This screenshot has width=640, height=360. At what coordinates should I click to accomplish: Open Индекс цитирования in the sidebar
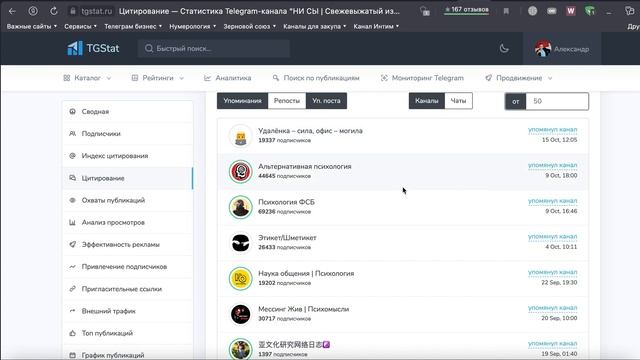click(127, 156)
